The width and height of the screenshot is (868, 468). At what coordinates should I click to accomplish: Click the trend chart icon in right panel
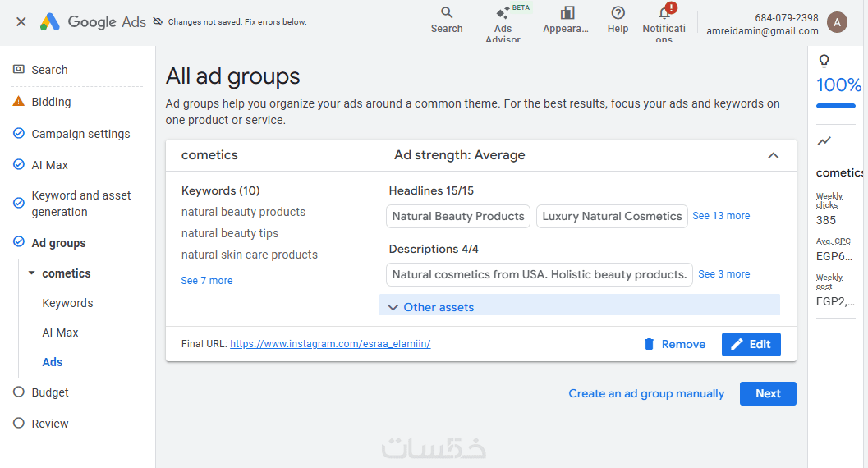[x=824, y=141]
